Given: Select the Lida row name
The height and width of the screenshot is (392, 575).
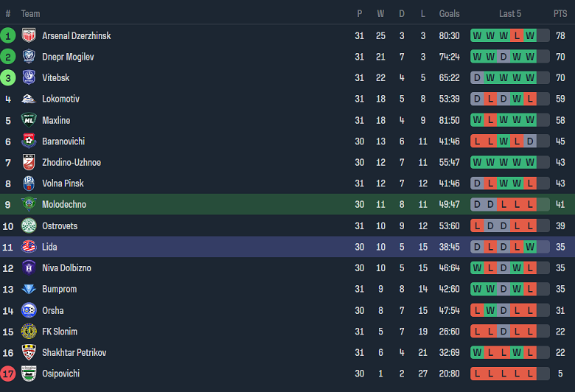Looking at the screenshot, I should pyautogui.click(x=49, y=247).
